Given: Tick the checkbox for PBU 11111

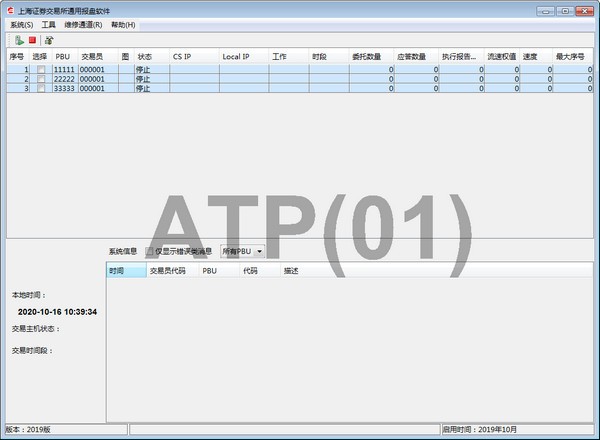Looking at the screenshot, I should (41, 70).
